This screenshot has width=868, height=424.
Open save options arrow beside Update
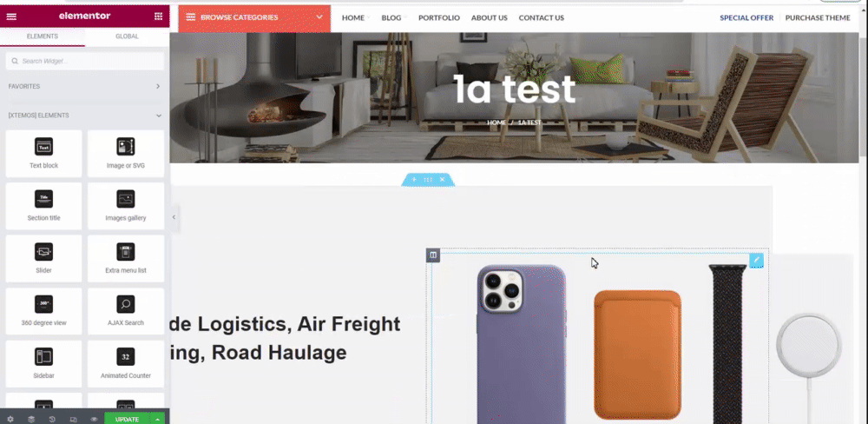pos(157,420)
